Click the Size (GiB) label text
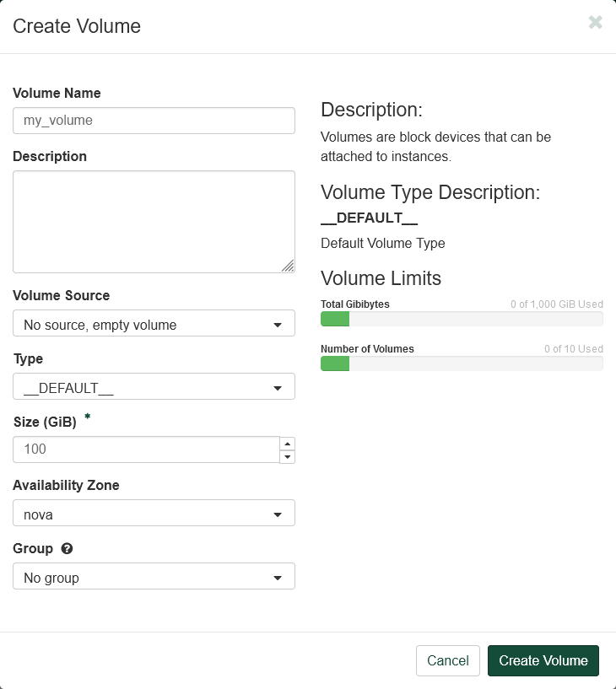616x689 pixels. coord(45,423)
